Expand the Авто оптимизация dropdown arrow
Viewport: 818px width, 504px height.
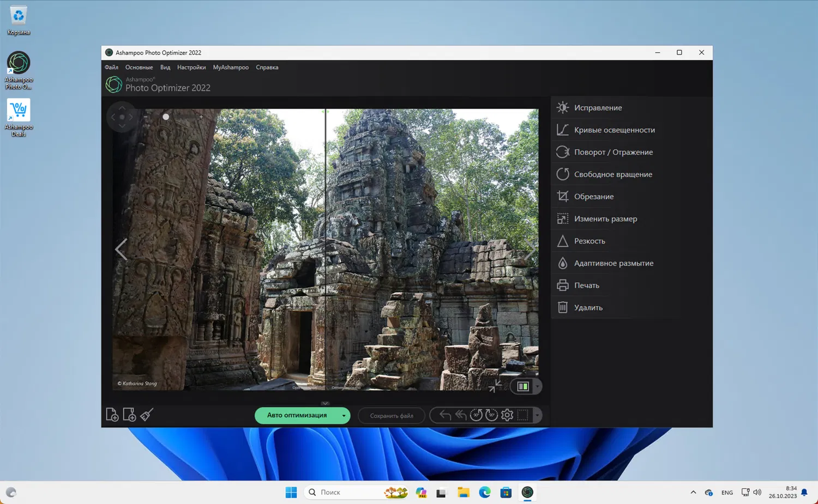(344, 416)
